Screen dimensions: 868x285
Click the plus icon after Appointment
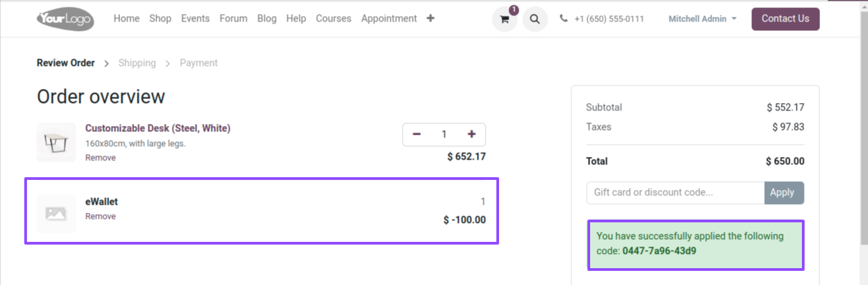click(x=430, y=18)
